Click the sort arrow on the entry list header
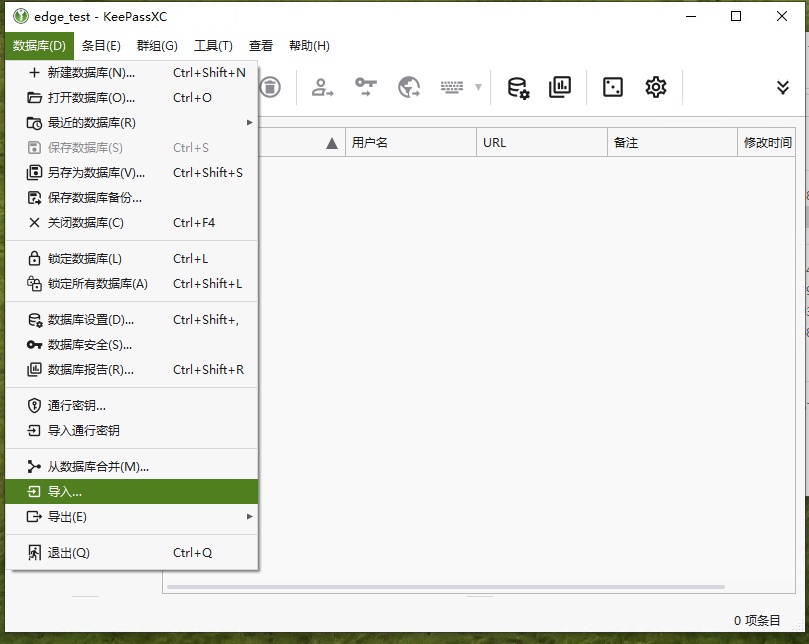 click(x=332, y=142)
